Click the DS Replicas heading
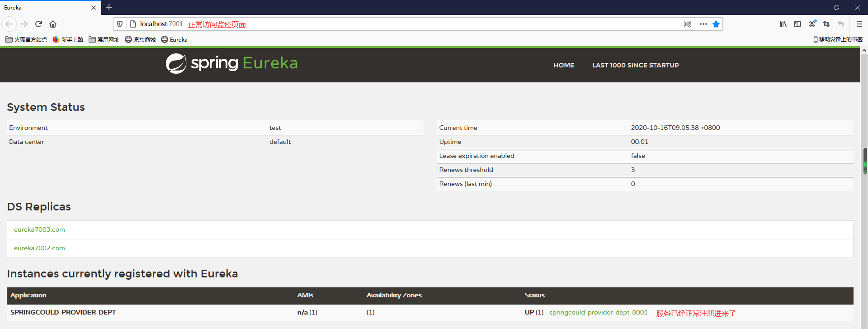Image resolution: width=868 pixels, height=329 pixels. (39, 207)
